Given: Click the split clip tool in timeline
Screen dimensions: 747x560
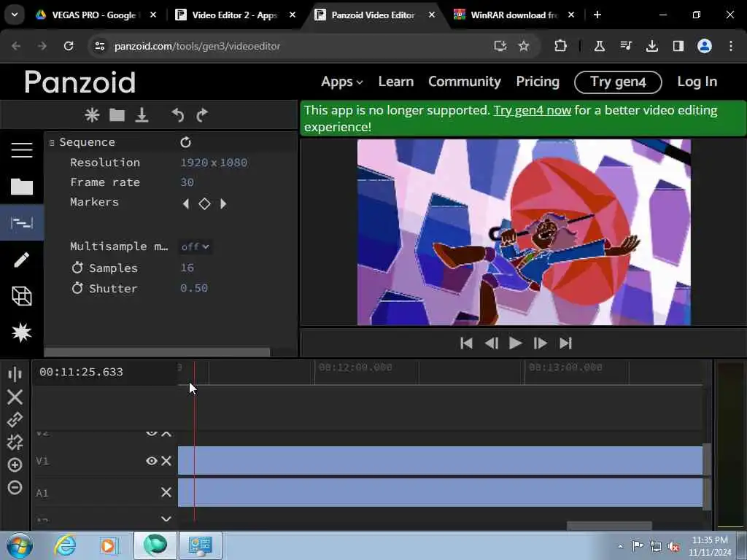Looking at the screenshot, I should (x=15, y=374).
